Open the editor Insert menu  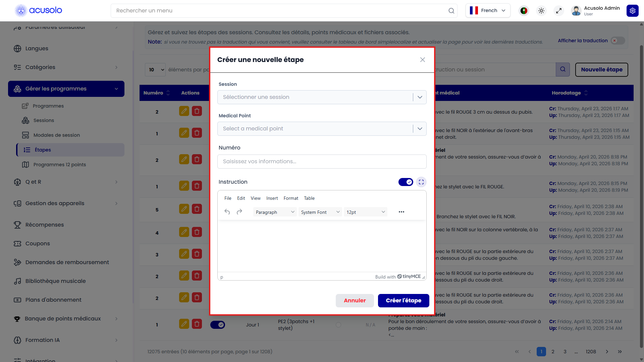272,198
